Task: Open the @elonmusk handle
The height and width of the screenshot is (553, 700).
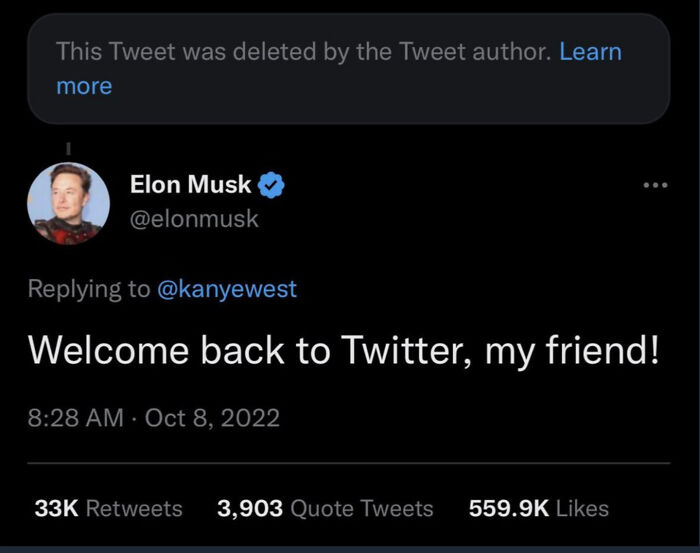Action: (194, 219)
